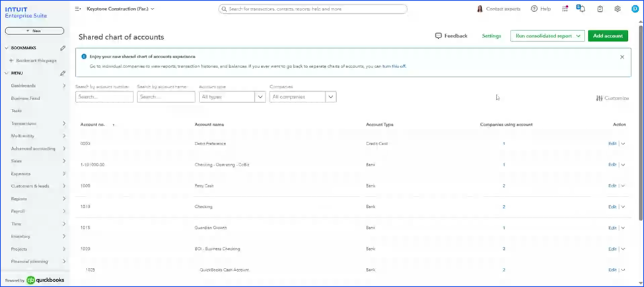Open Financial planning in the menu

[30, 261]
